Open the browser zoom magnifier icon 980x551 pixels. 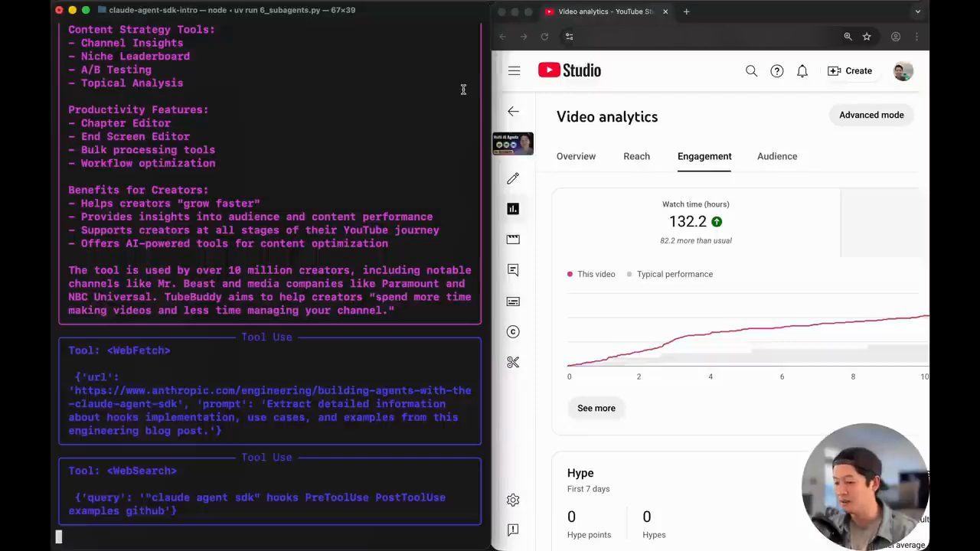click(x=848, y=37)
